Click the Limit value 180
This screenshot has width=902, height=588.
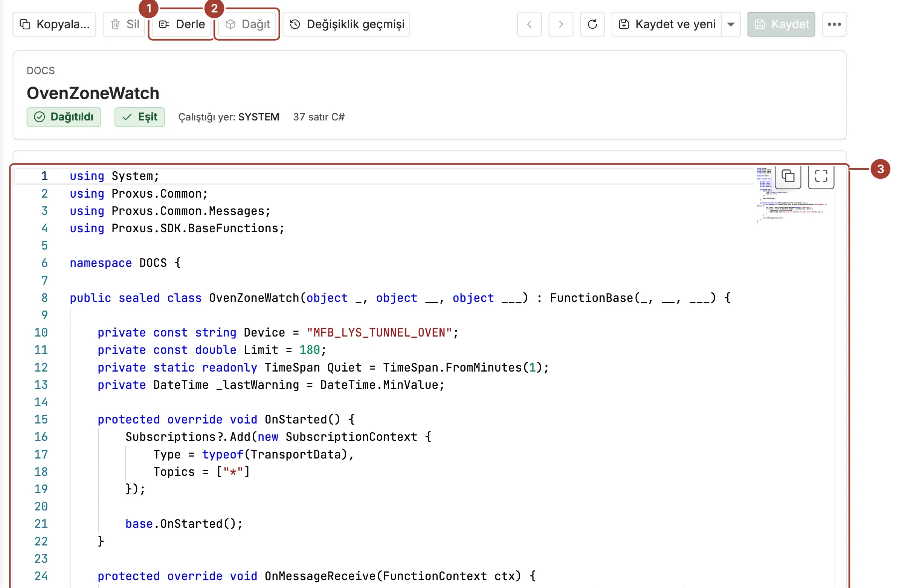[310, 350]
